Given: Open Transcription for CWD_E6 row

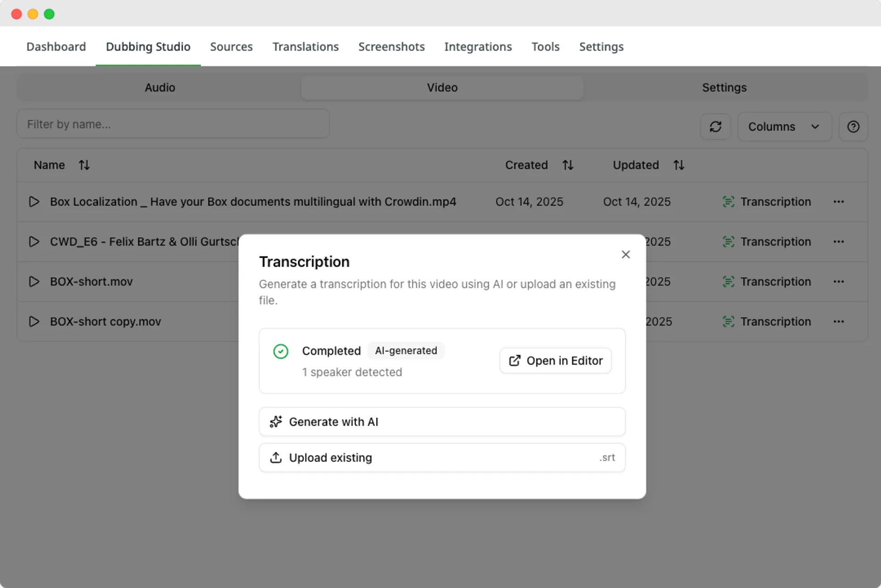Looking at the screenshot, I should [x=766, y=242].
